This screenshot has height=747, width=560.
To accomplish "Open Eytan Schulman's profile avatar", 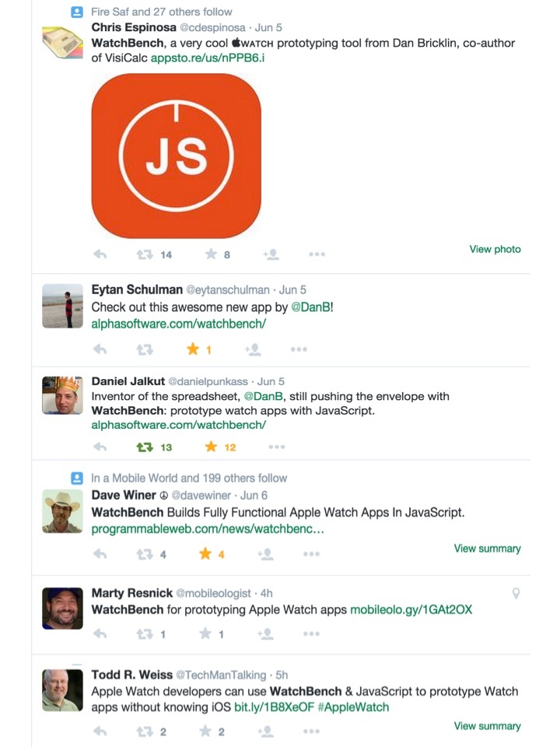I will point(62,306).
